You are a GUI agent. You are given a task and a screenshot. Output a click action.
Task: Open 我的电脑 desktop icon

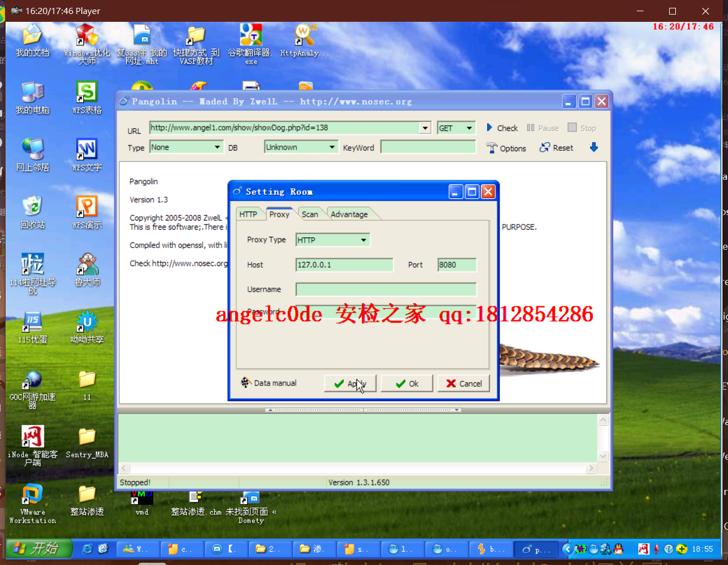(32, 98)
